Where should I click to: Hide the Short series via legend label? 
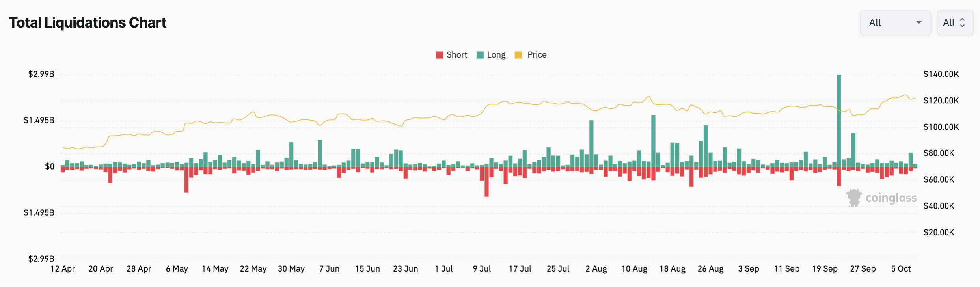coord(457,55)
